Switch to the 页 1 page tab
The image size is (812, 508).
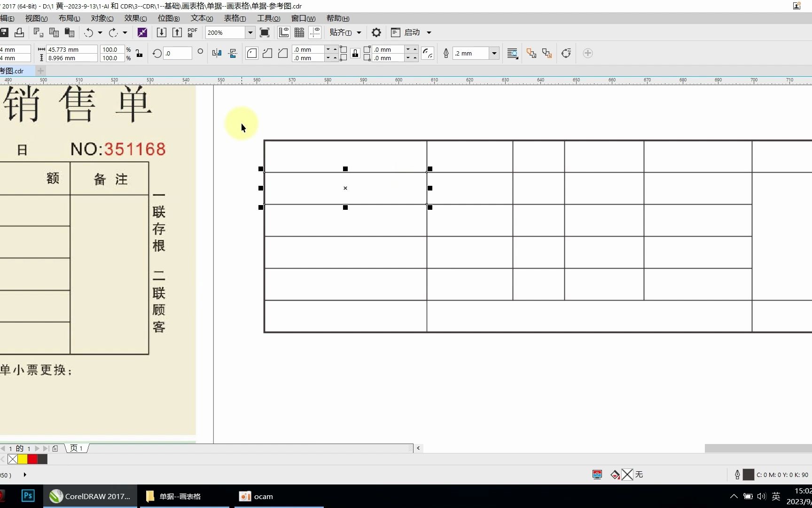point(77,448)
